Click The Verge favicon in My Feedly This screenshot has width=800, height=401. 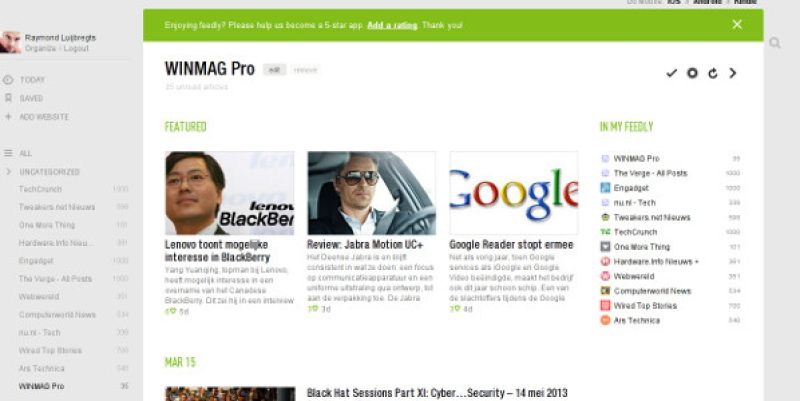click(605, 173)
